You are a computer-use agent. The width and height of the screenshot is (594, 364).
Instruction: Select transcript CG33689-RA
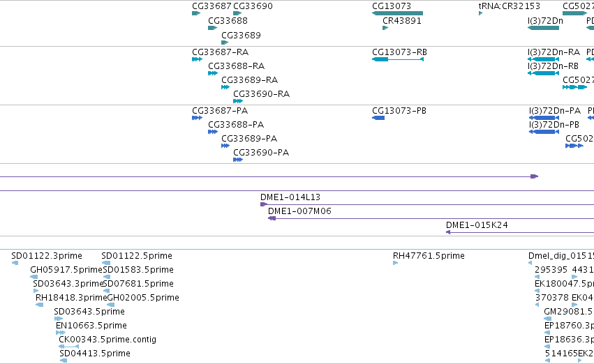225,87
